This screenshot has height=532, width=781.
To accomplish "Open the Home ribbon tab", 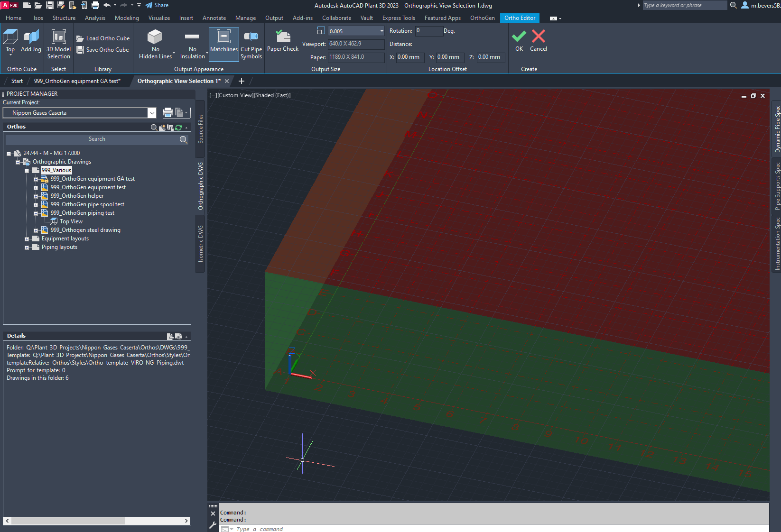I will pos(14,18).
